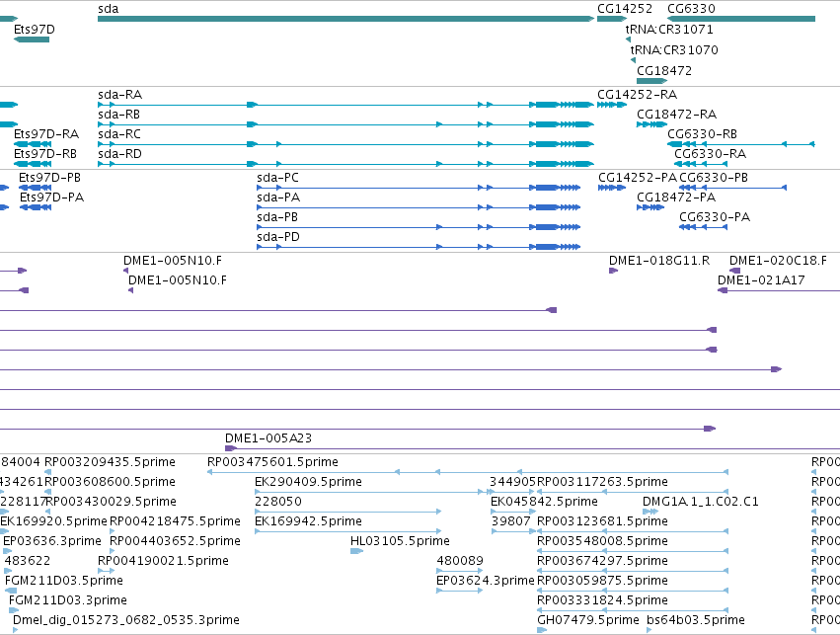Screen dimensions: 840x635
Task: Select transcript sda-RA label
Action: pyautogui.click(x=120, y=95)
